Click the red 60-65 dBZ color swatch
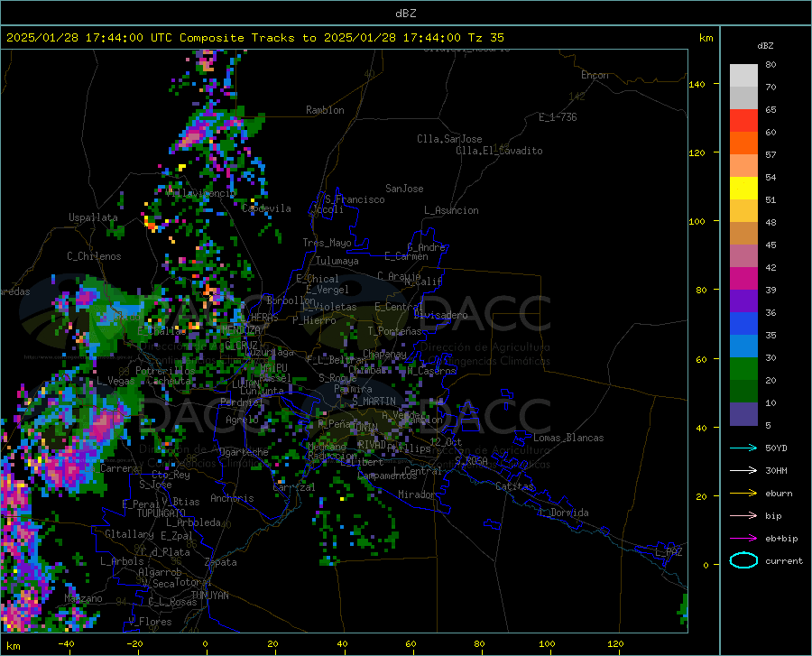This screenshot has width=812, height=656. tap(743, 121)
